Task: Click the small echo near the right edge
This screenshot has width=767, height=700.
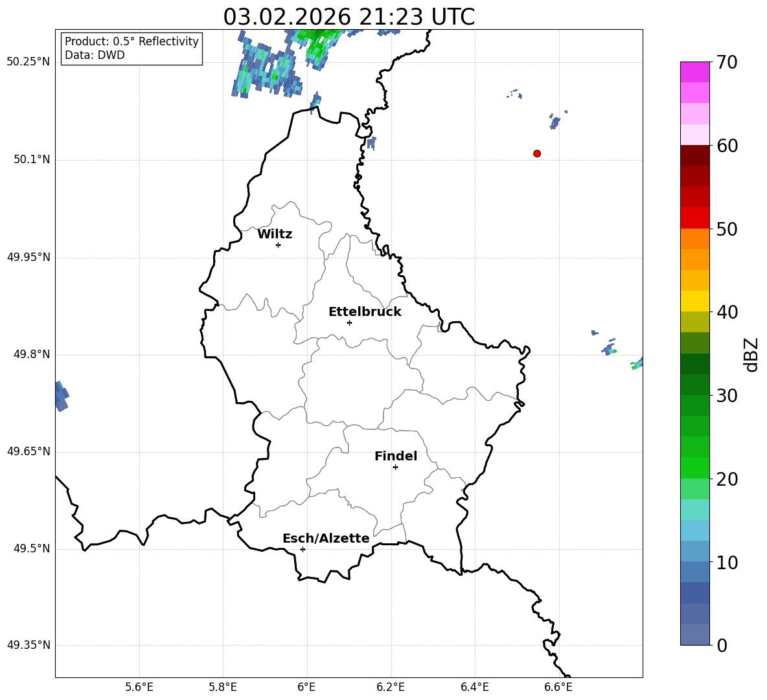Action: click(637, 364)
